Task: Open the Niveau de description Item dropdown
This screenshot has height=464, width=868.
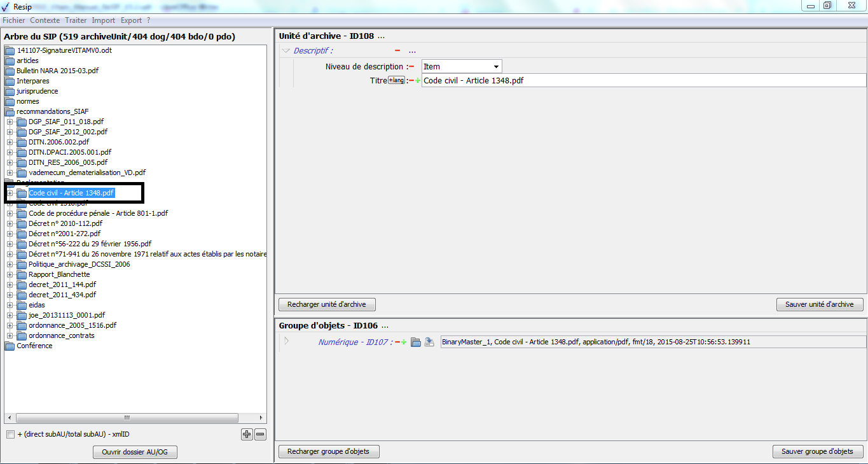Action: 495,67
